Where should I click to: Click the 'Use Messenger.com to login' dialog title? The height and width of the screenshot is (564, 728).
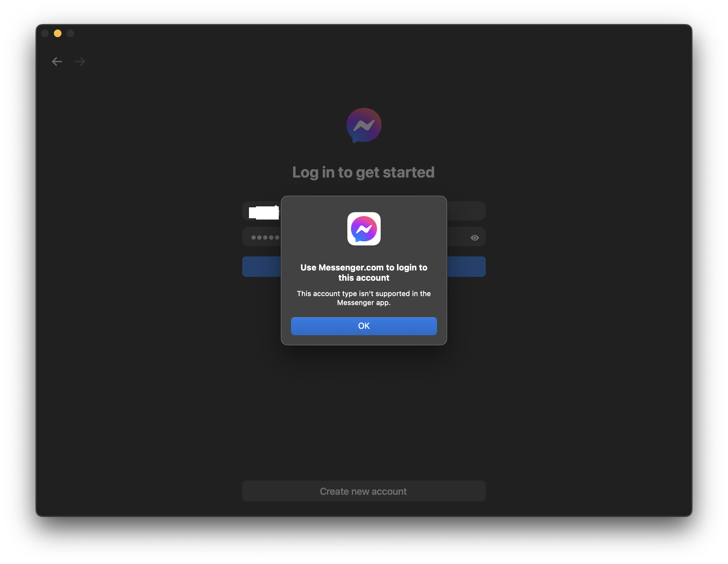364,273
